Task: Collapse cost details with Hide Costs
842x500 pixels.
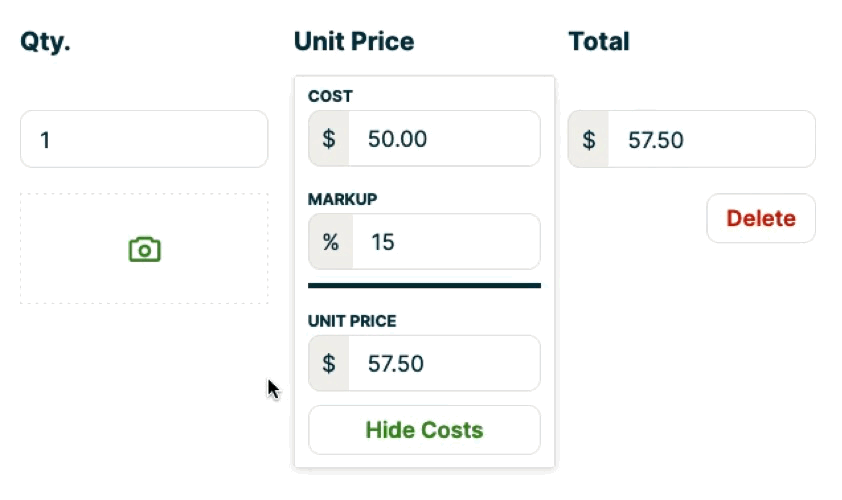Action: click(424, 430)
